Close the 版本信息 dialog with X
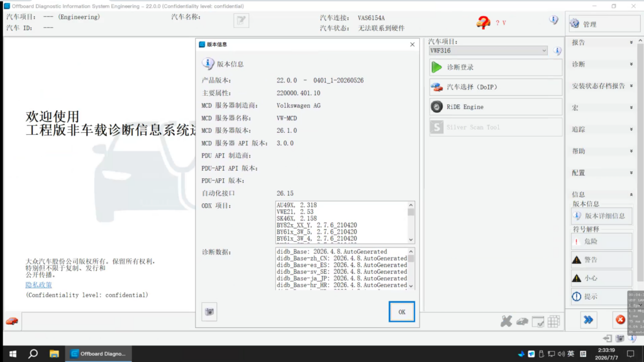 (x=413, y=45)
